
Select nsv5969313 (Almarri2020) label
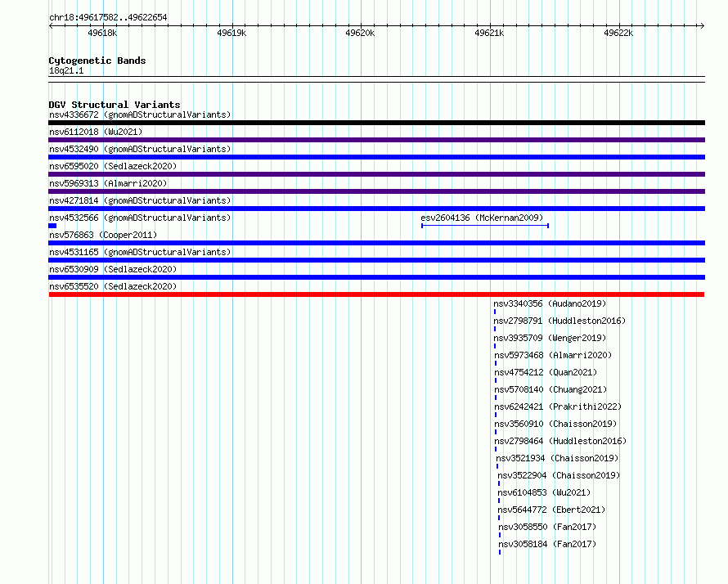[x=108, y=183]
